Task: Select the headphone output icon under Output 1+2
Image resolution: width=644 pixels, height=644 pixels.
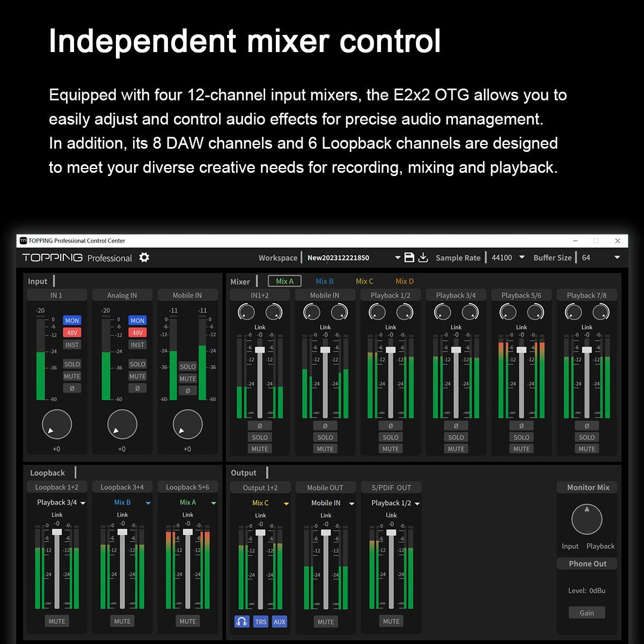Action: (x=242, y=621)
